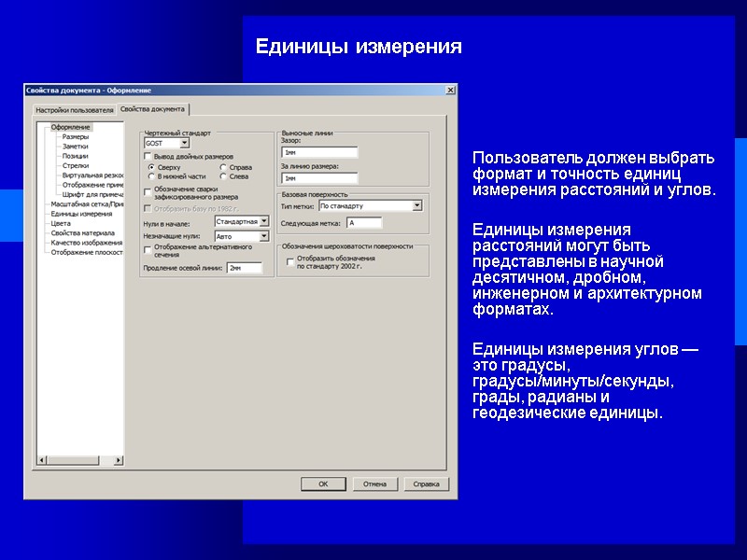The height and width of the screenshot is (560, 747).
Task: Confirm settings with the OK button
Action: point(323,483)
